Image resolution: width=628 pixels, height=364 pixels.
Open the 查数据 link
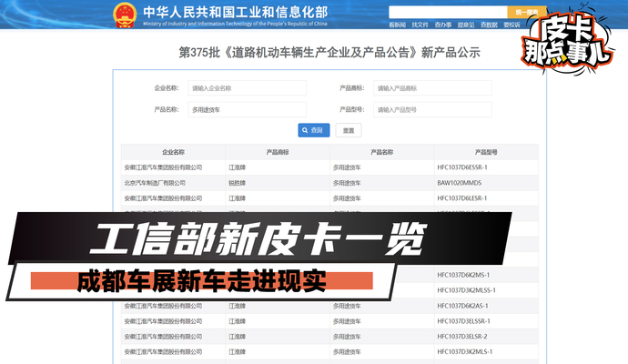489,25
